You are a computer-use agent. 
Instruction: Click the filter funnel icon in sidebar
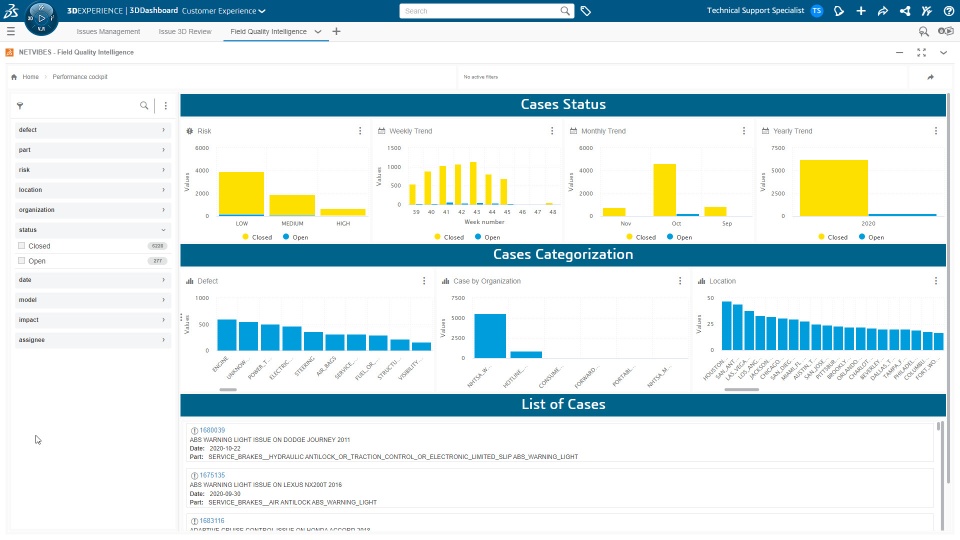click(20, 106)
